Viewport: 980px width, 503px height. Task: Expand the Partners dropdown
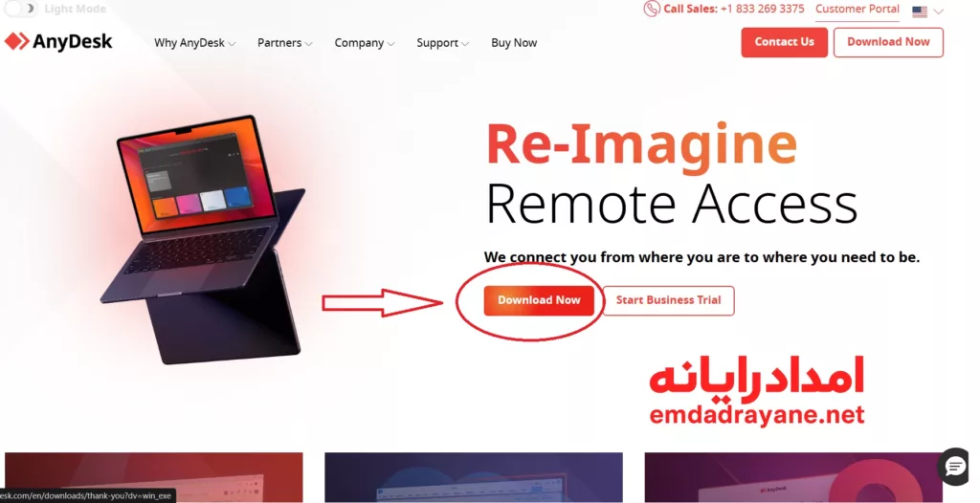coord(284,42)
